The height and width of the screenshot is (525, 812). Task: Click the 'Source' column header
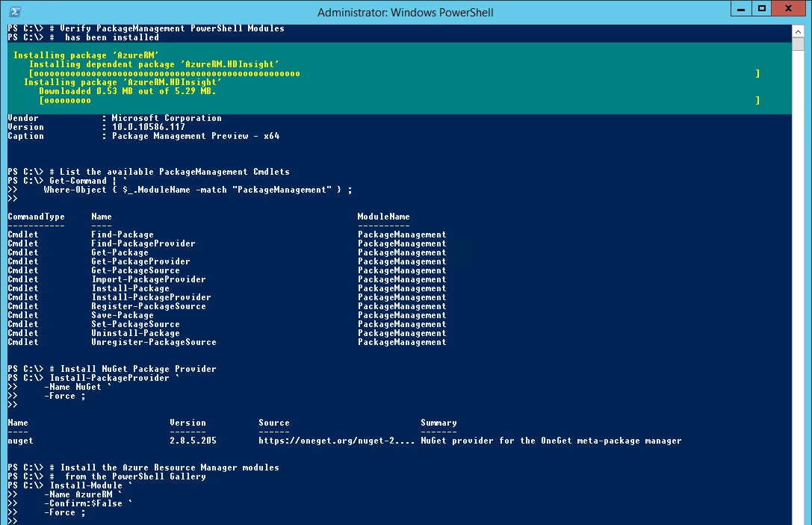(274, 423)
